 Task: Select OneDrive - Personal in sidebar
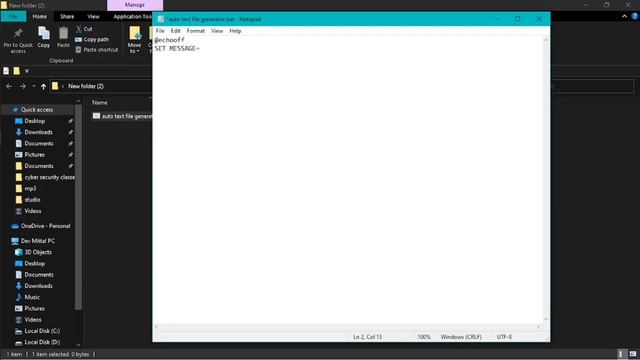pos(45,226)
